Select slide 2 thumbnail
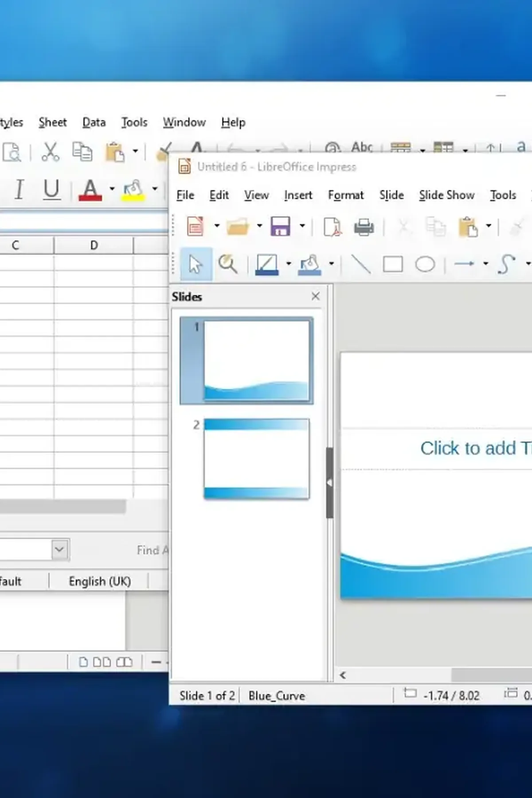Image resolution: width=532 pixels, height=798 pixels. (256, 459)
